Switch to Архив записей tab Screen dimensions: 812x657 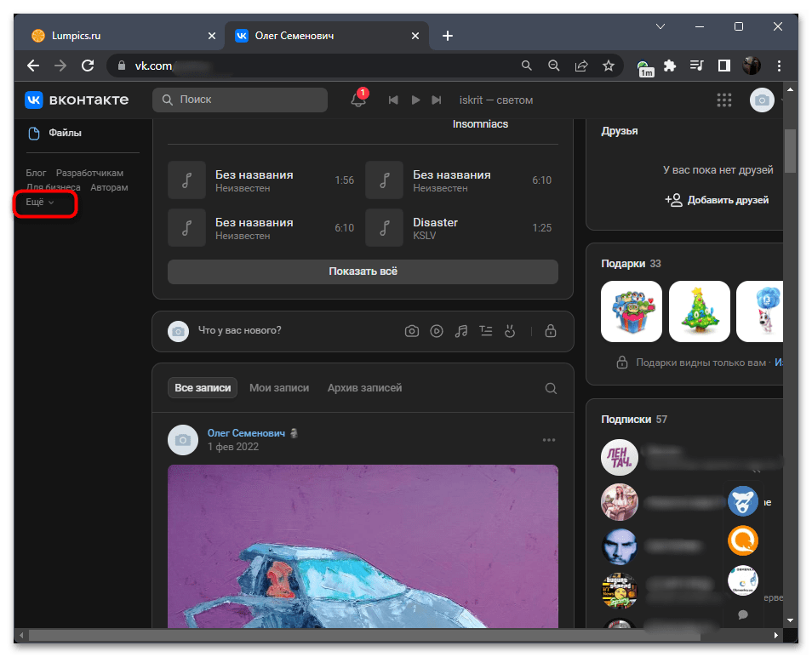364,388
